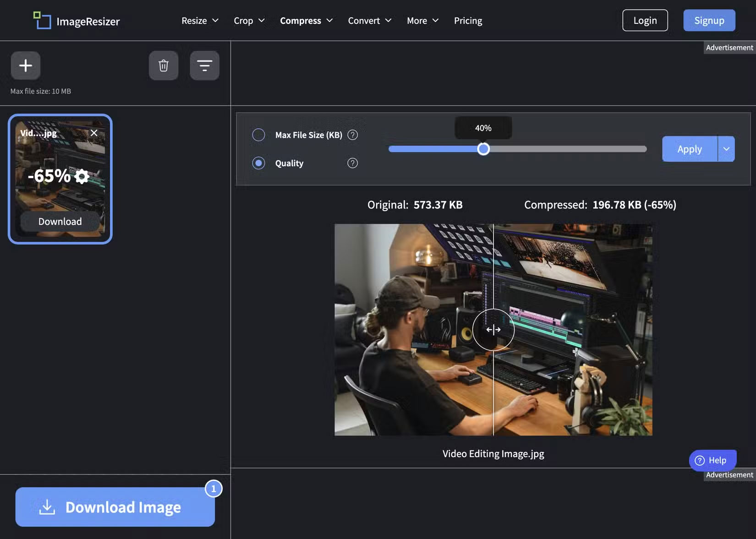Screen dimensions: 756x539
Task: Add a new image with the plus icon
Action: 26,65
